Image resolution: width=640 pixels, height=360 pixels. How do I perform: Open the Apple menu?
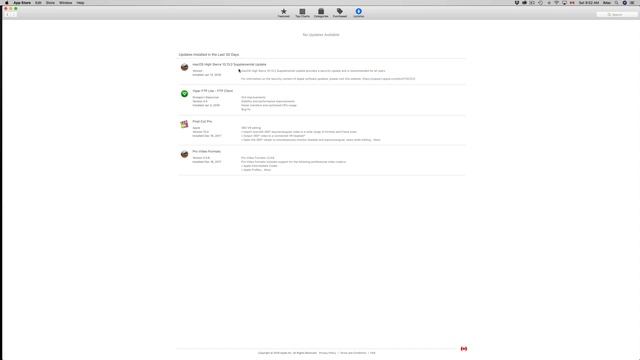point(6,3)
